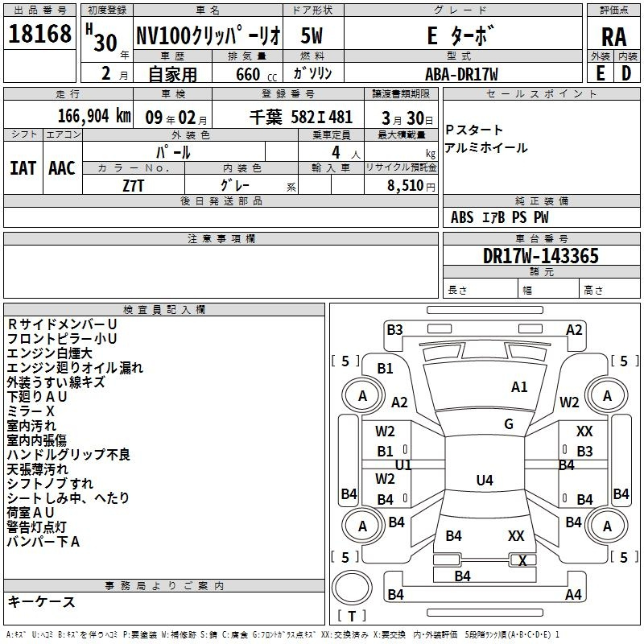
Task: Click the empty 注意事項欄 notes field
Action: click(221, 272)
